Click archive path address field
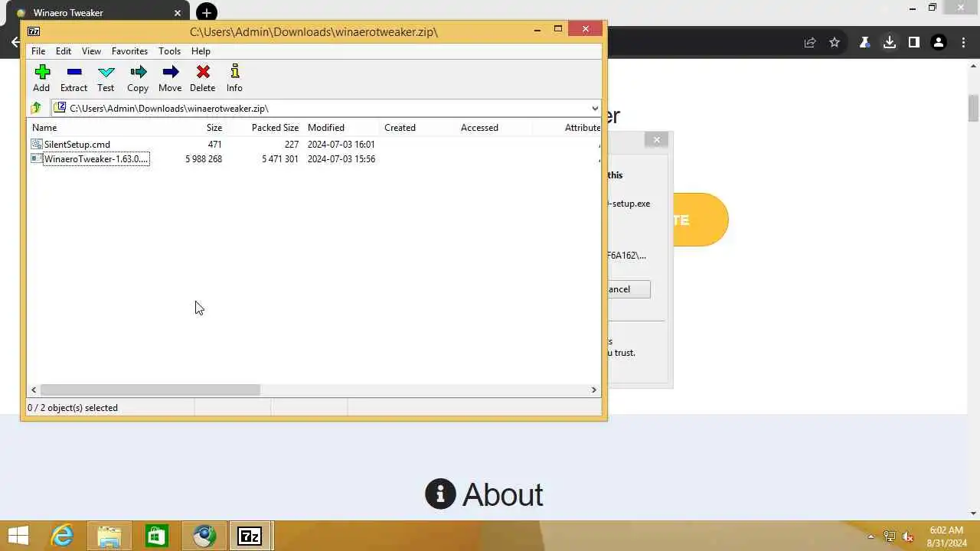This screenshot has height=551, width=980. coord(326,108)
